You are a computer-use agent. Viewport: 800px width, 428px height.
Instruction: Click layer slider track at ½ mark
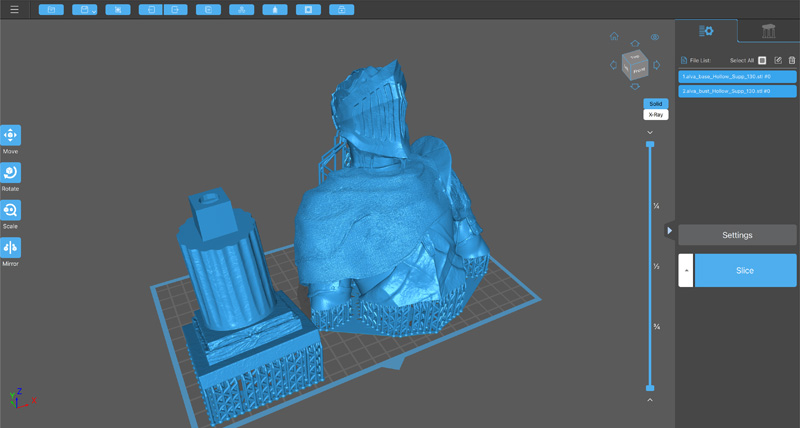pyautogui.click(x=650, y=266)
